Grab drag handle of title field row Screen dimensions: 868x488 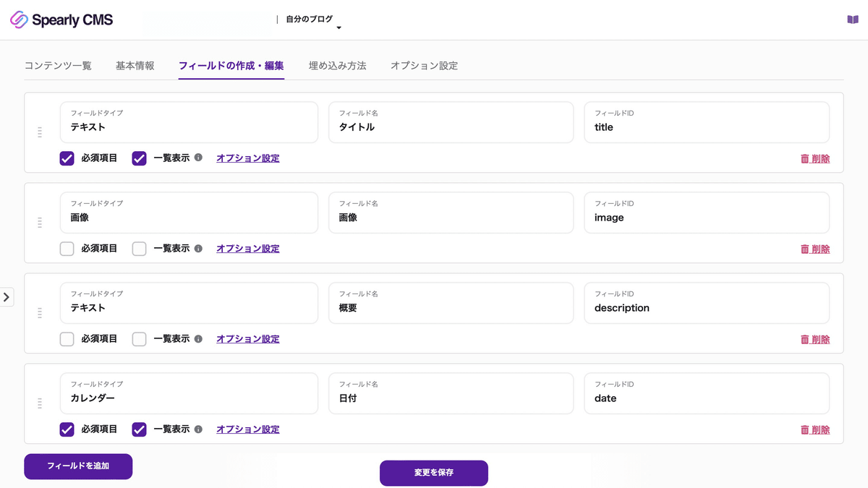(40, 132)
